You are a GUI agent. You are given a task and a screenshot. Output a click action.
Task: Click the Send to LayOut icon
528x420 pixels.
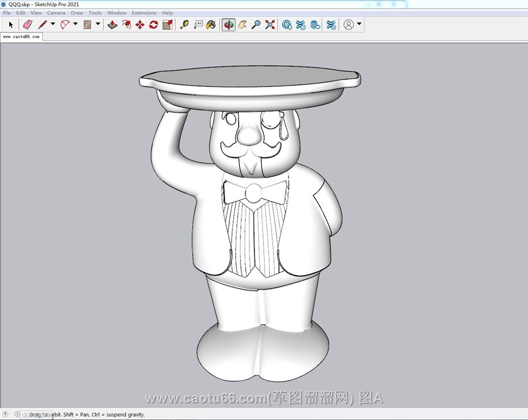pos(315,25)
